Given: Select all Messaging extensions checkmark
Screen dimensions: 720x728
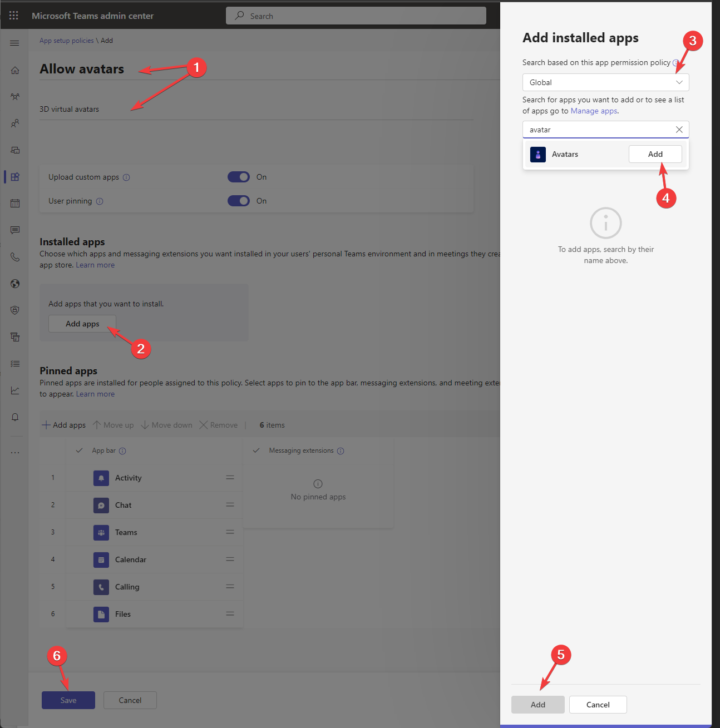Looking at the screenshot, I should 257,450.
